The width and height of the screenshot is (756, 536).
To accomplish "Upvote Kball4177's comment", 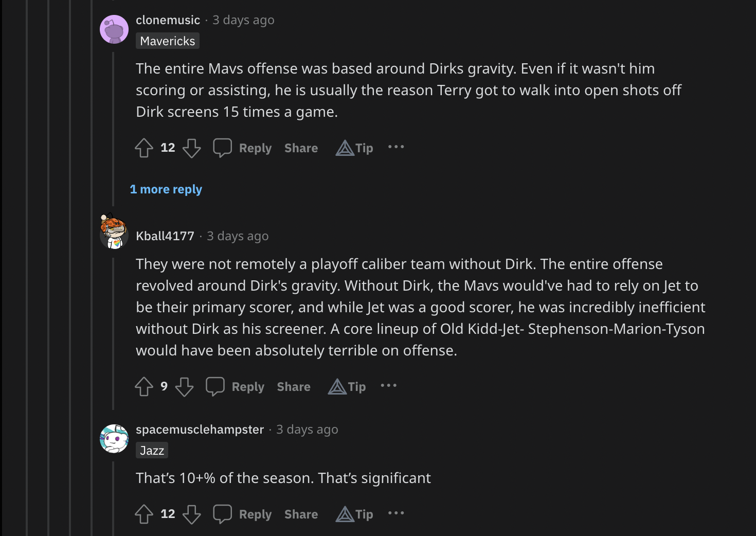I will 144,387.
